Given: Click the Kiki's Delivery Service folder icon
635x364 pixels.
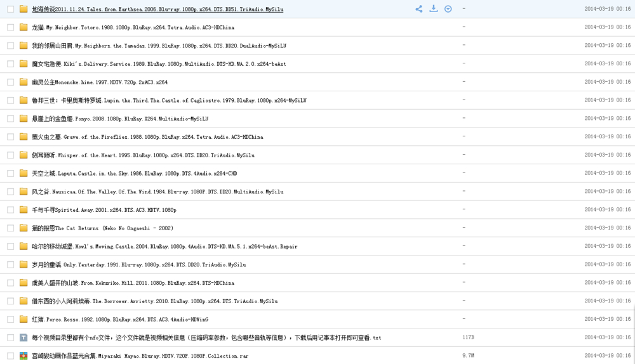Looking at the screenshot, I should pyautogui.click(x=23, y=63).
